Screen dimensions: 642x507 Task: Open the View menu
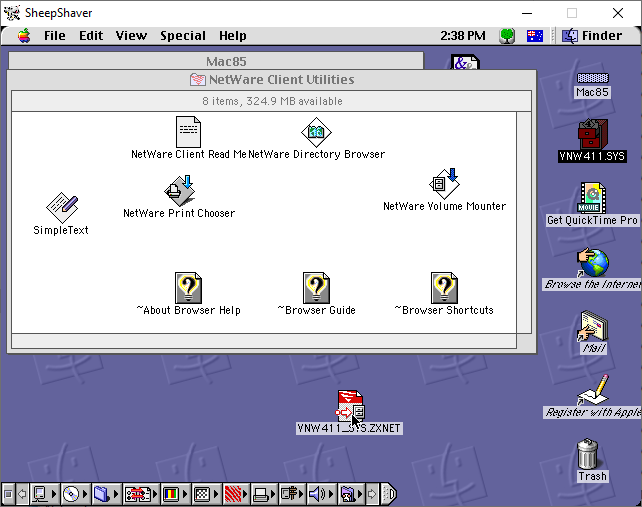pyautogui.click(x=131, y=36)
